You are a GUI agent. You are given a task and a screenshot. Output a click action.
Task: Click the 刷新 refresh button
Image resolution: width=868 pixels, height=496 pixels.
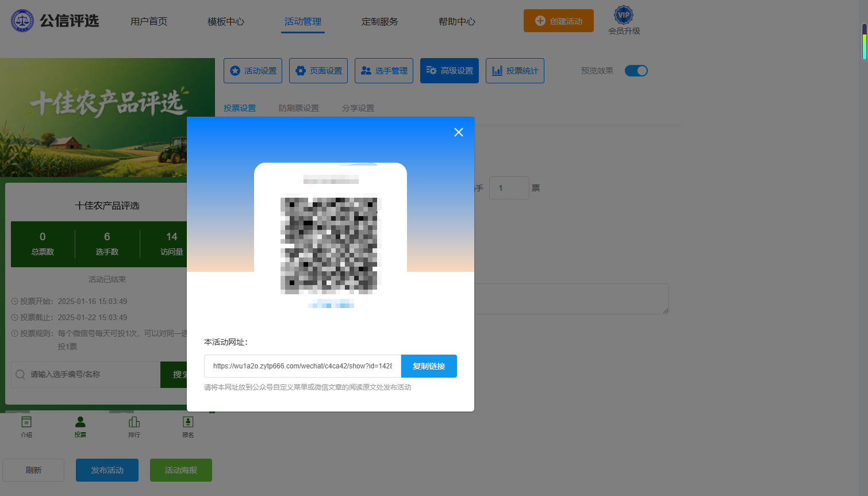point(33,470)
